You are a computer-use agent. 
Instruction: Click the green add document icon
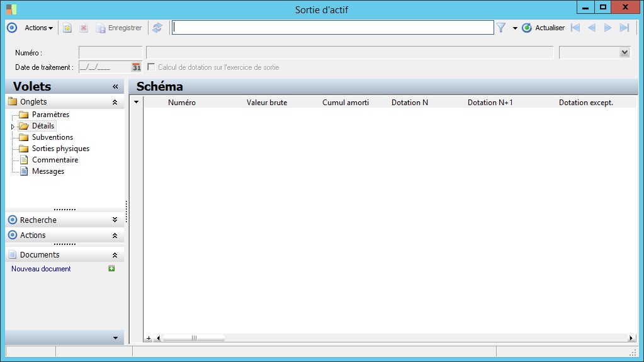click(x=111, y=268)
